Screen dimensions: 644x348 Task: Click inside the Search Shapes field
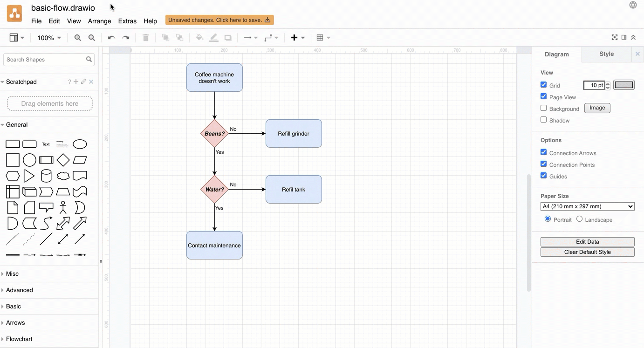pyautogui.click(x=44, y=59)
